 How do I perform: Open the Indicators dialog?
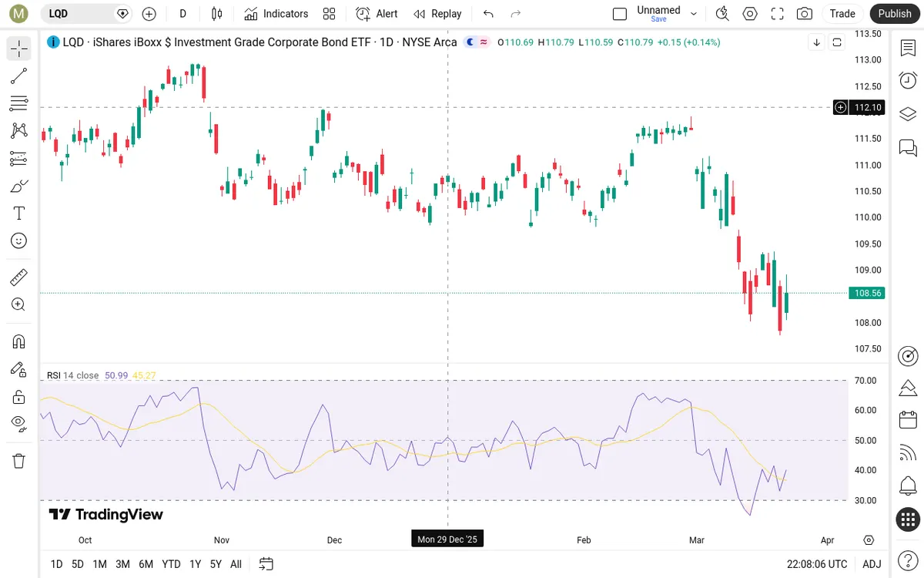click(276, 14)
